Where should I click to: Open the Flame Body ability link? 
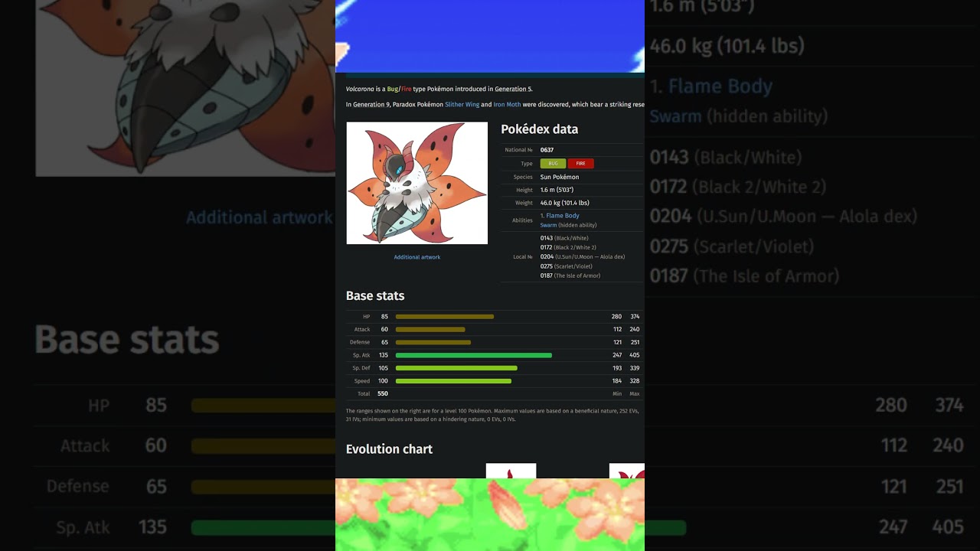pyautogui.click(x=563, y=216)
